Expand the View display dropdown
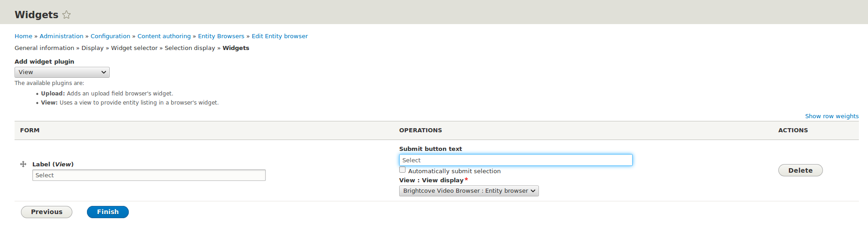 pos(469,191)
